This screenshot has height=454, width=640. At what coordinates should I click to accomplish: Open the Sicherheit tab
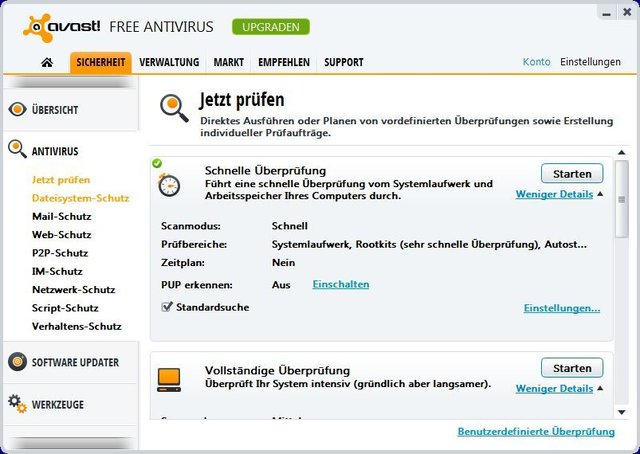coord(100,62)
